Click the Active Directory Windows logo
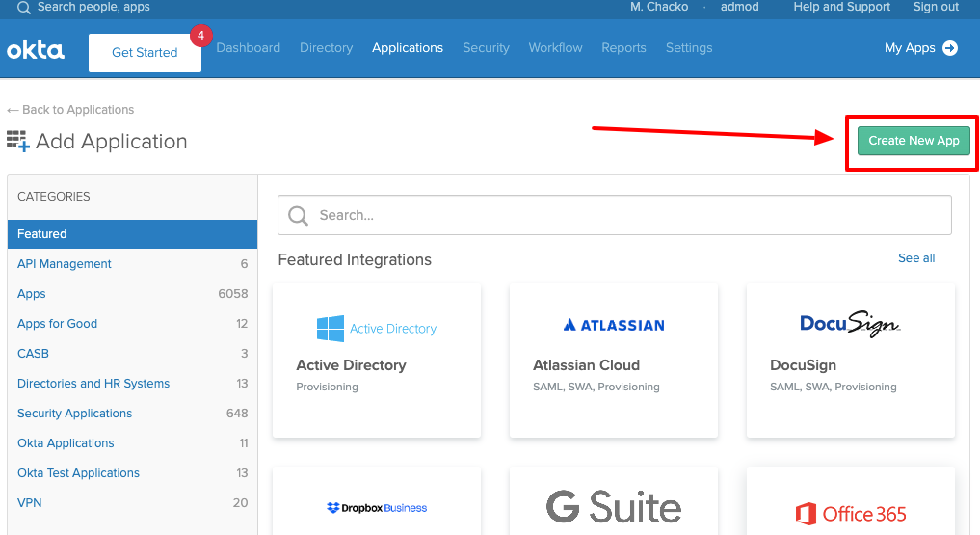980x535 pixels. [x=330, y=329]
